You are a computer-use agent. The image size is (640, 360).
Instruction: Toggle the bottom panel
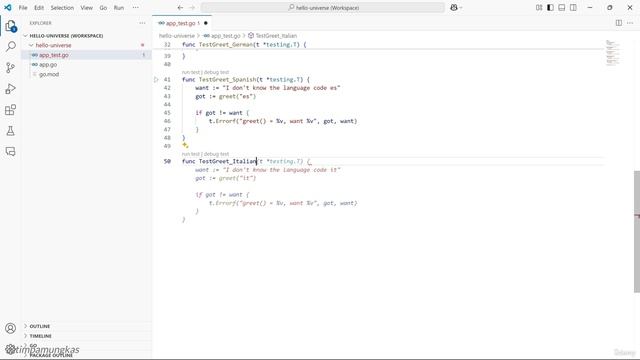point(562,7)
